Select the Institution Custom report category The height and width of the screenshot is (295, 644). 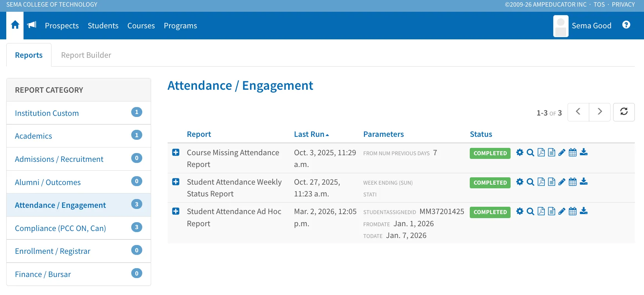point(79,113)
